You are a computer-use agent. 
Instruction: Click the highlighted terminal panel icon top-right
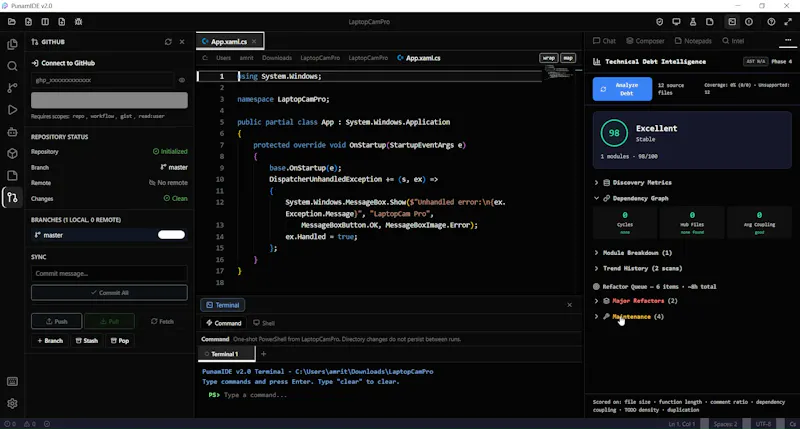732,22
